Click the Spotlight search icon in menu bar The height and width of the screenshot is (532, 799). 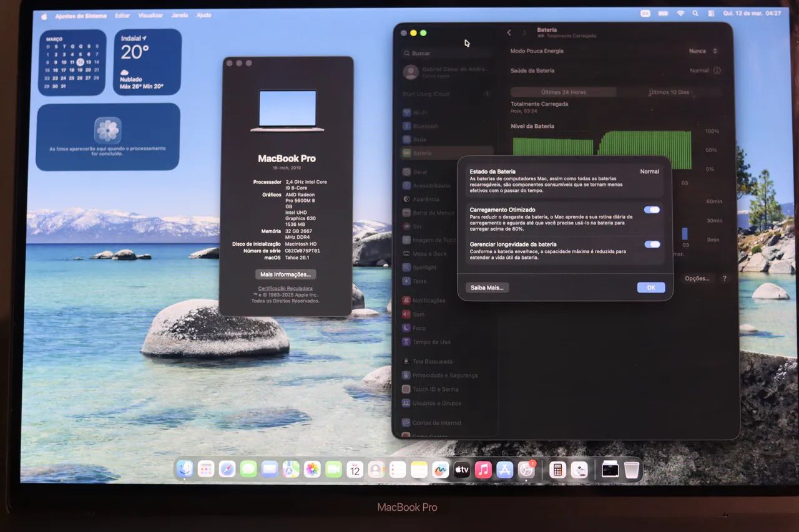[x=695, y=13]
